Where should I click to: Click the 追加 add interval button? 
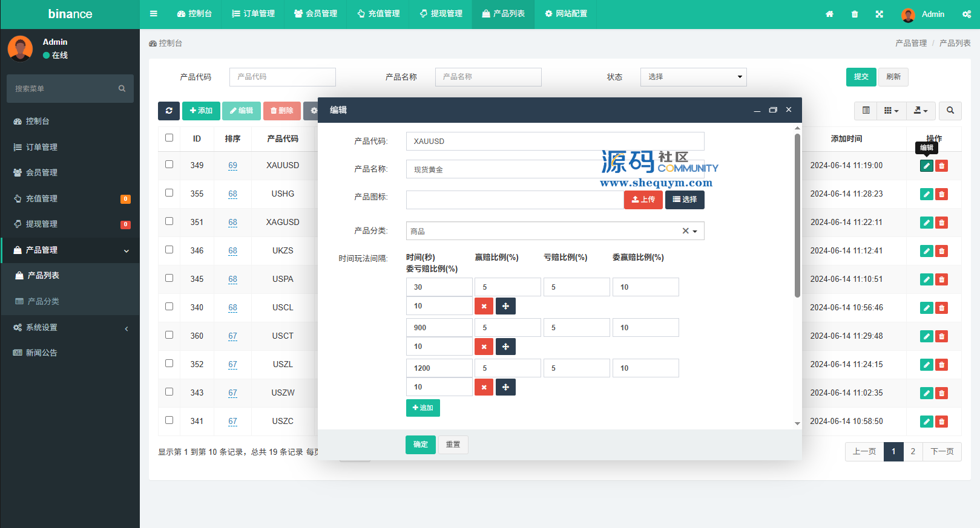423,408
